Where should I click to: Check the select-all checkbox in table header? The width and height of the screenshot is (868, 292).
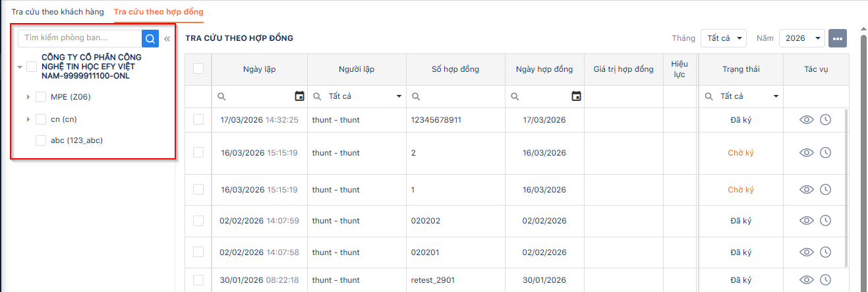coord(198,69)
